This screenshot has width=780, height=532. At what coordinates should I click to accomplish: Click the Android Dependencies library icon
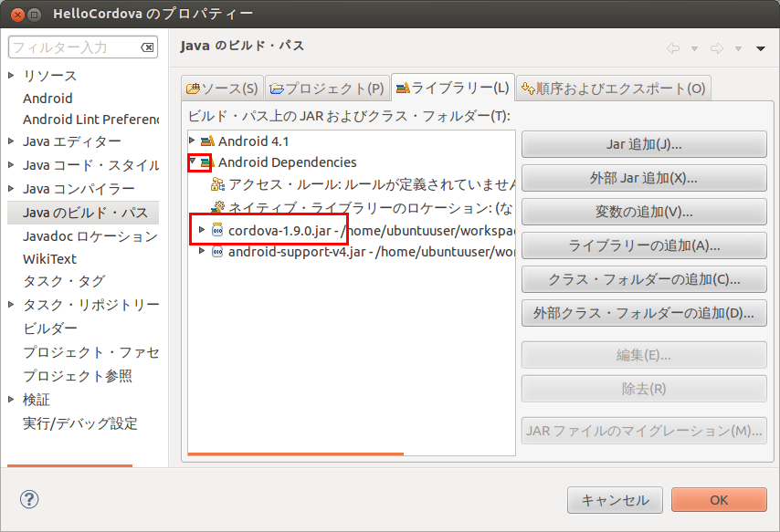click(x=207, y=162)
